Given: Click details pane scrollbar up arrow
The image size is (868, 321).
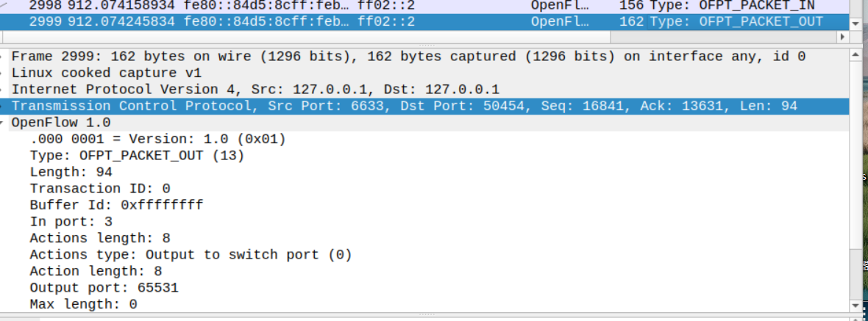Looking at the screenshot, I should point(855,55).
